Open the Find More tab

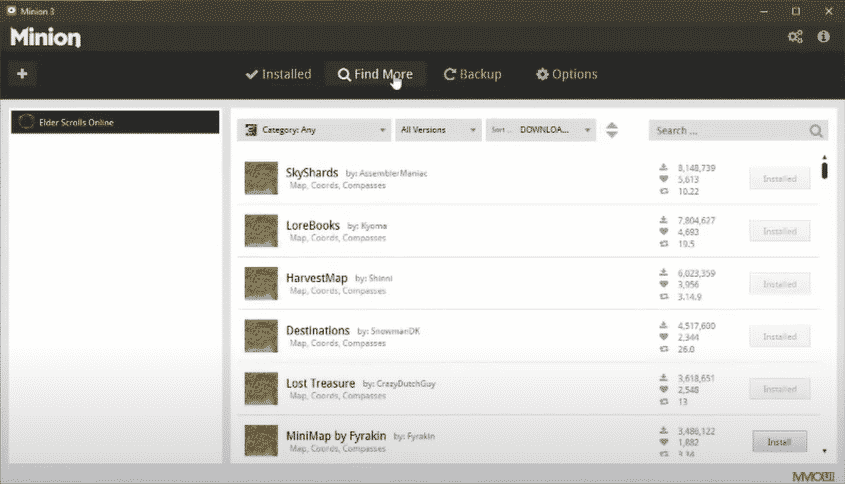coord(375,74)
